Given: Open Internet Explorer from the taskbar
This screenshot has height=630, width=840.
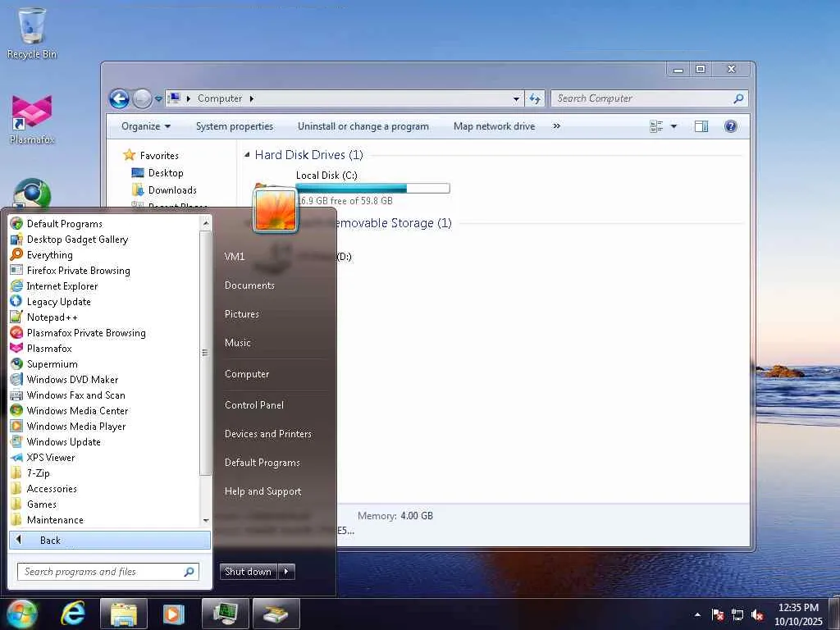Looking at the screenshot, I should pos(72,614).
